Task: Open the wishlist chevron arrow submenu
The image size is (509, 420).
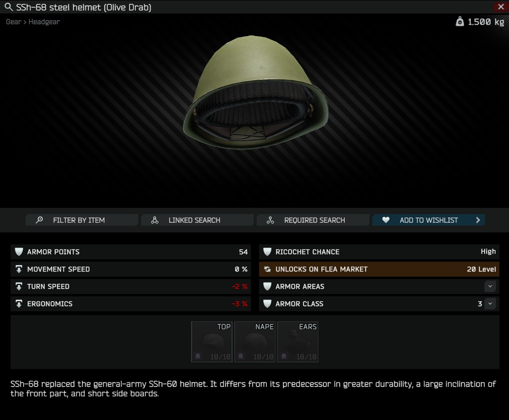Action: 478,220
